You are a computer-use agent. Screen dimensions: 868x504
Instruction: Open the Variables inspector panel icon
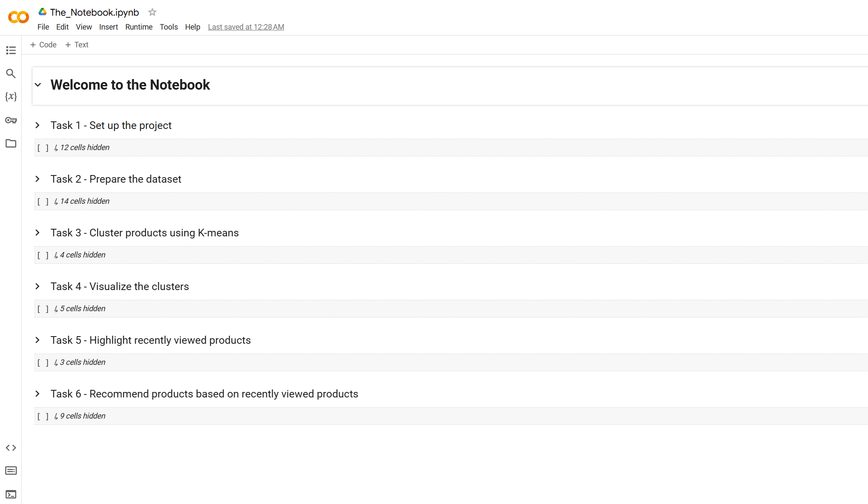pos(11,97)
